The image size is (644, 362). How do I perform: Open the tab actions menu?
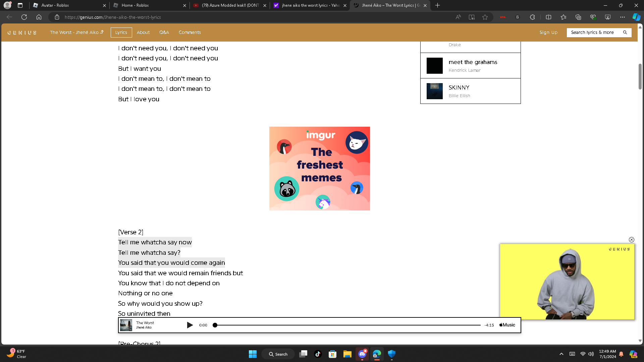pos(20,5)
